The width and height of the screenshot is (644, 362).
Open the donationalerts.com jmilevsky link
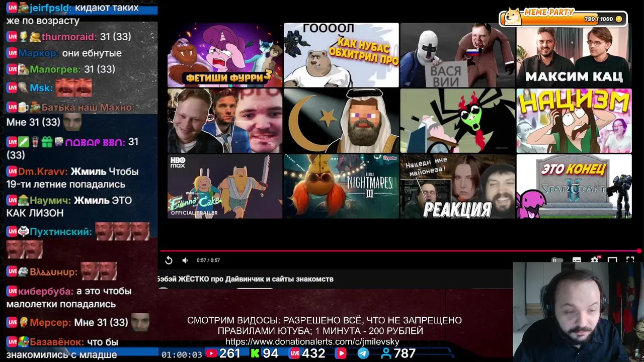point(312,342)
